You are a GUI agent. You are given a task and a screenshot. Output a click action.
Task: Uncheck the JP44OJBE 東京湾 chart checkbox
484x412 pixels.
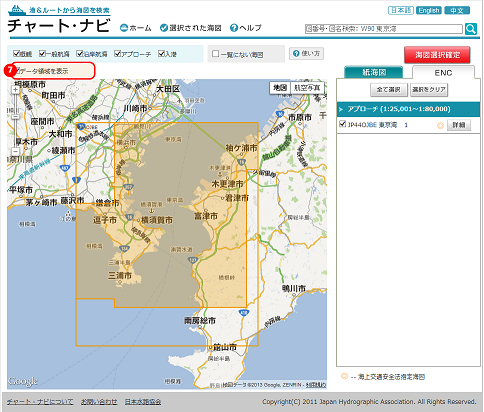pos(342,124)
